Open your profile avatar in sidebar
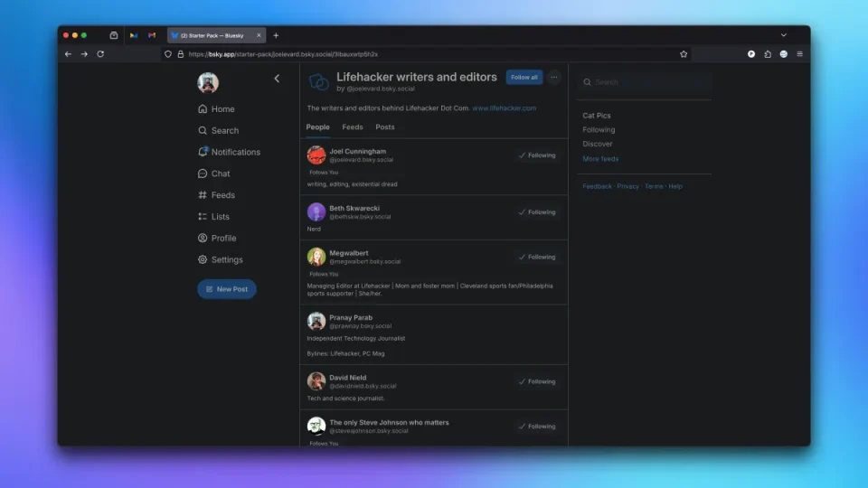The image size is (868, 488). (208, 82)
